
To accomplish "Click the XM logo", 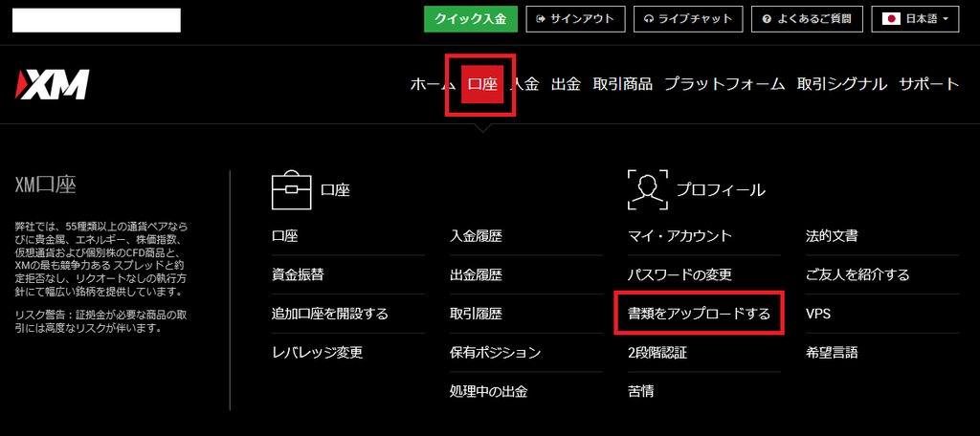I will pos(54,84).
